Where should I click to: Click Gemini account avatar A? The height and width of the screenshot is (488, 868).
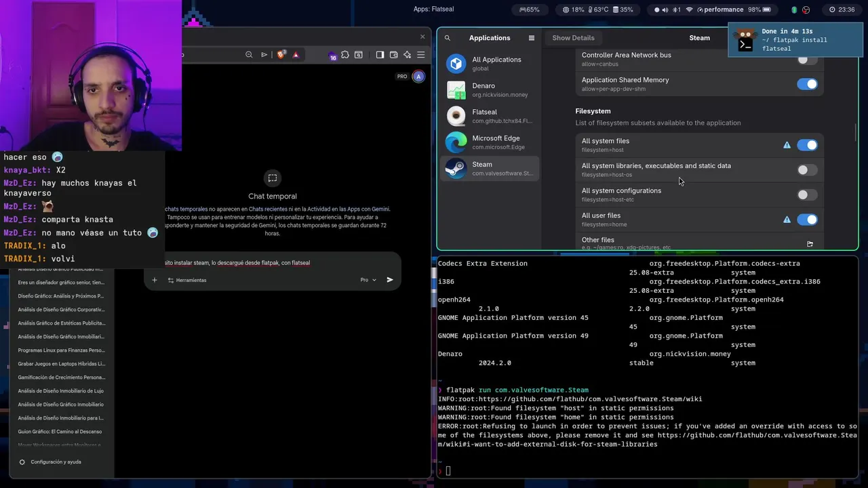click(x=418, y=77)
